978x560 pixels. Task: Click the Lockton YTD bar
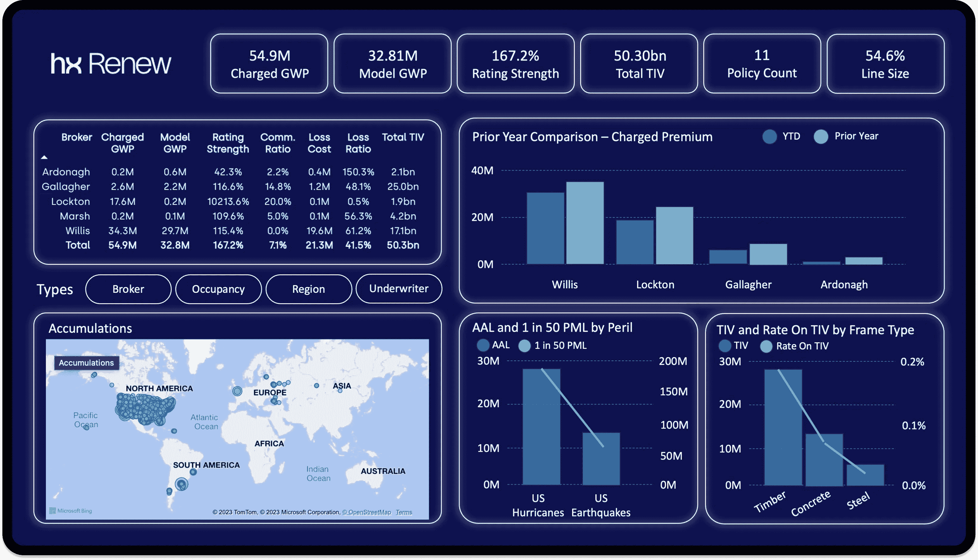tap(635, 242)
